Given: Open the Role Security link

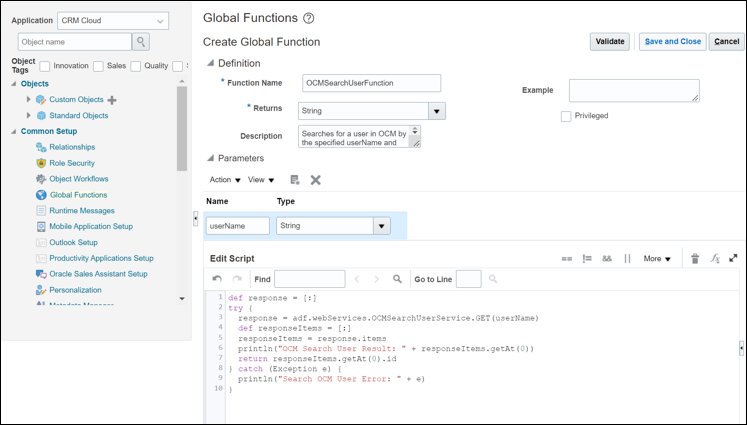Looking at the screenshot, I should click(72, 163).
